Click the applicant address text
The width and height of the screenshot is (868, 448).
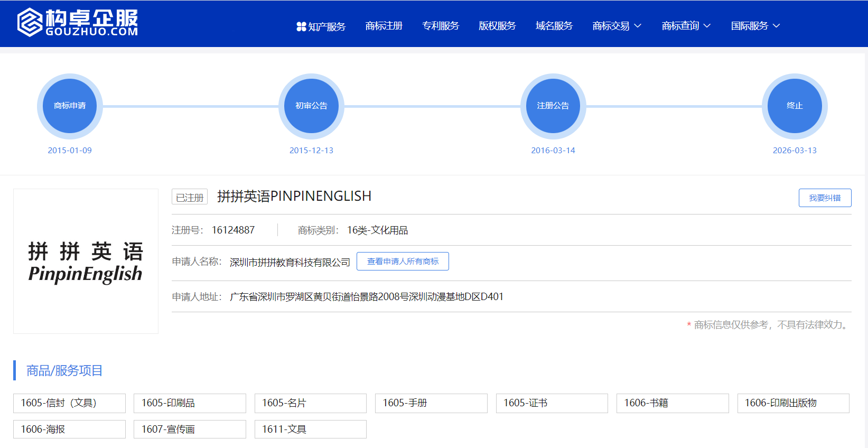[367, 297]
